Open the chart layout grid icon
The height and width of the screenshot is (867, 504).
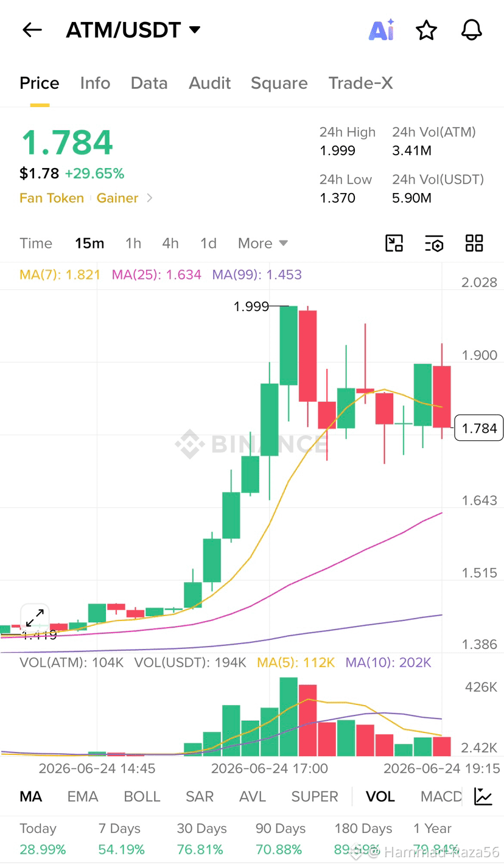(x=474, y=244)
